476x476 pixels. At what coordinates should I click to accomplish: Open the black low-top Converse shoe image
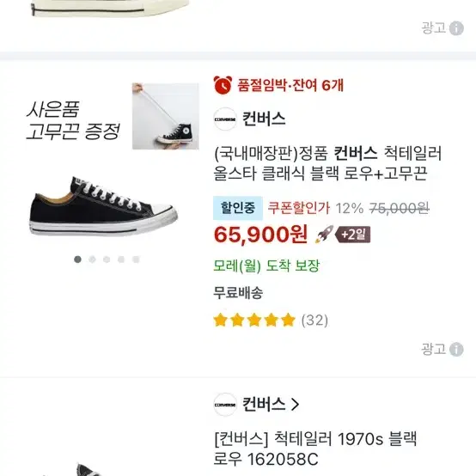pyautogui.click(x=103, y=206)
